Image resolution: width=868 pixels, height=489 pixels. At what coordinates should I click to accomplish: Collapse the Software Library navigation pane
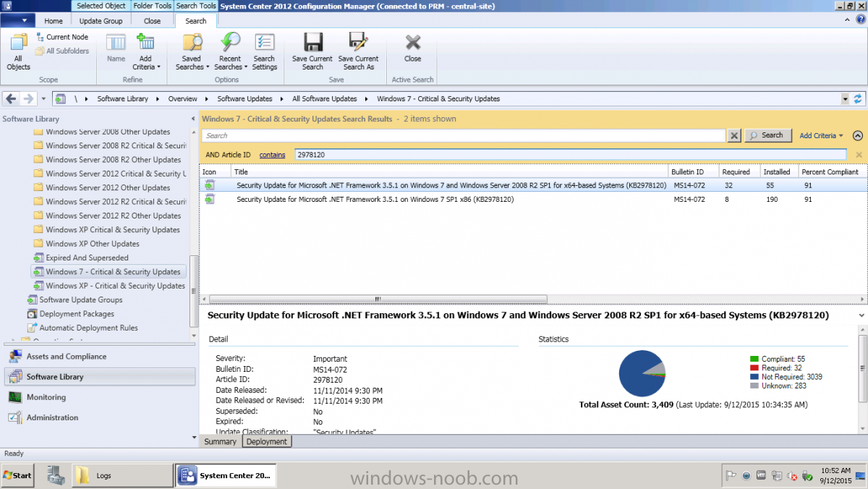[192, 119]
